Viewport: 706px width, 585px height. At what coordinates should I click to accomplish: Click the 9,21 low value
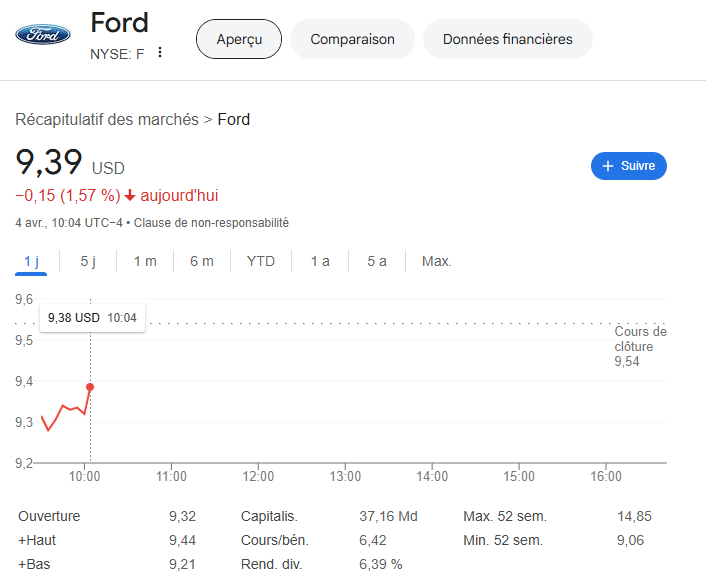(x=182, y=564)
